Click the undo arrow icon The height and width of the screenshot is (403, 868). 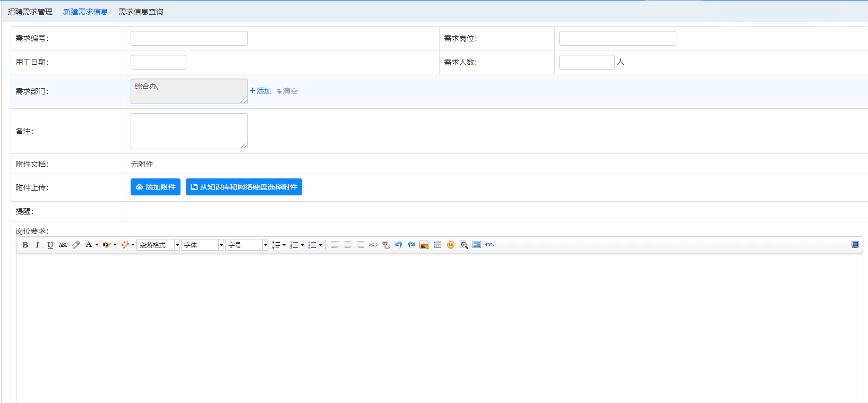point(399,245)
